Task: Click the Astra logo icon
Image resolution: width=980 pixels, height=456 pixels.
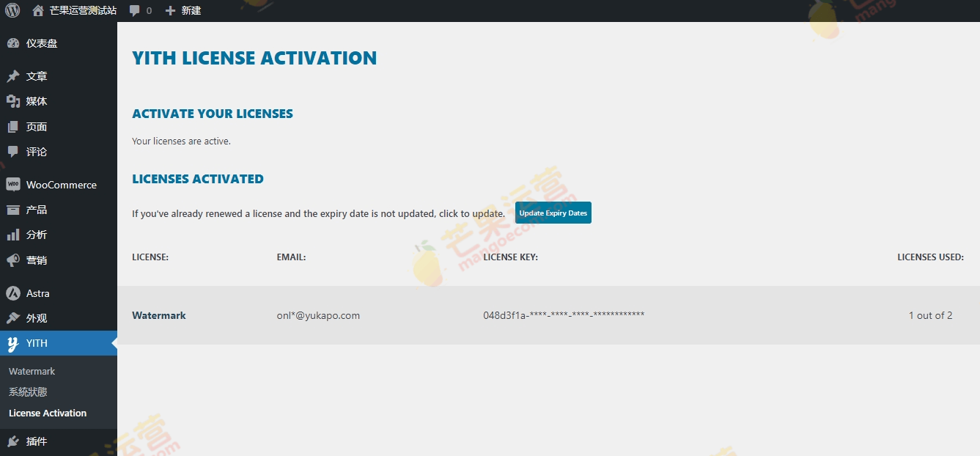Action: tap(13, 293)
